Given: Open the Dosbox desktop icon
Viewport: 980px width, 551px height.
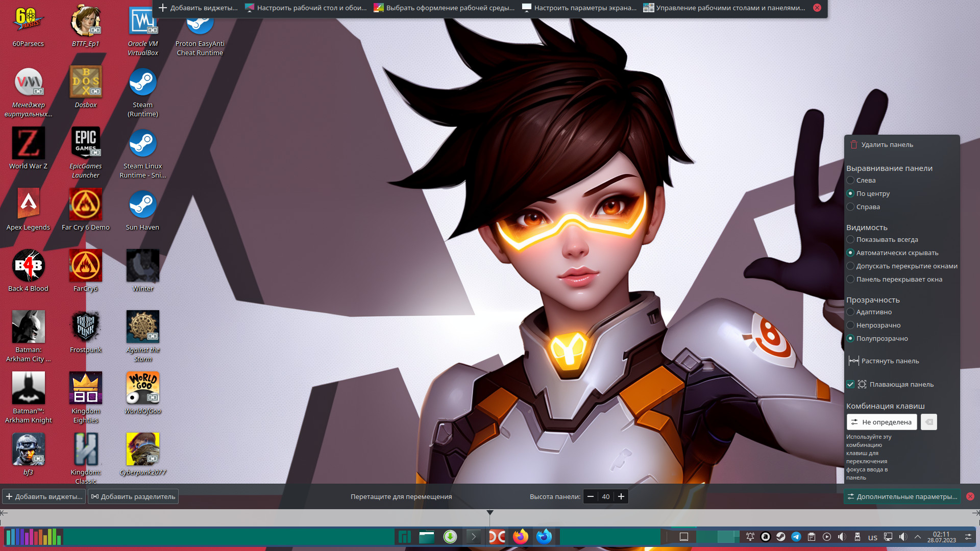Looking at the screenshot, I should pyautogui.click(x=85, y=82).
